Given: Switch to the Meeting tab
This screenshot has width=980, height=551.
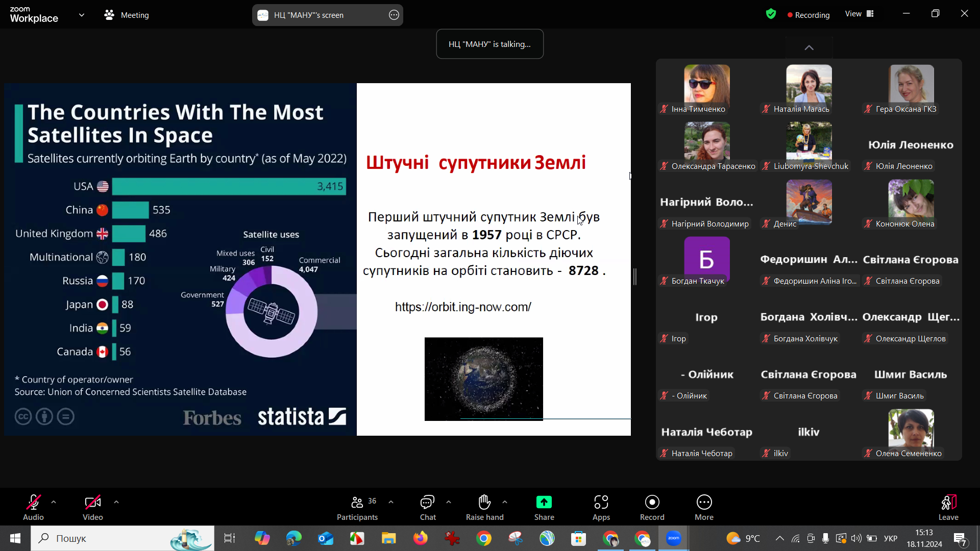Looking at the screenshot, I should click(x=127, y=15).
